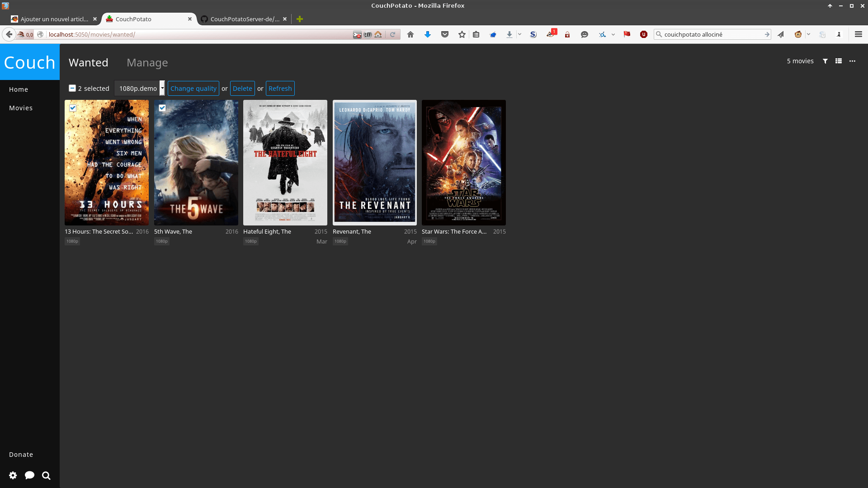Toggle the select-all checkbox beside '2 selected'
Screen dimensions: 868x488
[72, 88]
